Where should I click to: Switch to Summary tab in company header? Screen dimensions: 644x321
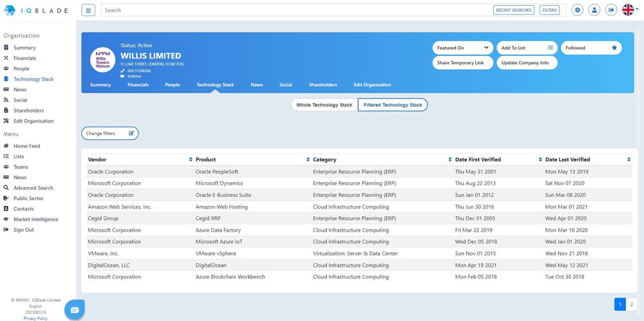click(x=100, y=85)
